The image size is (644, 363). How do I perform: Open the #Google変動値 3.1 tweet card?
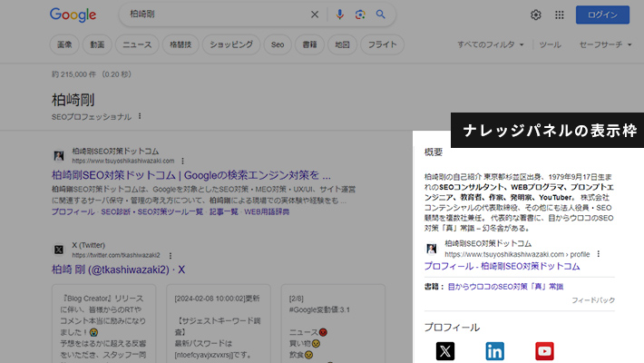pos(333,324)
